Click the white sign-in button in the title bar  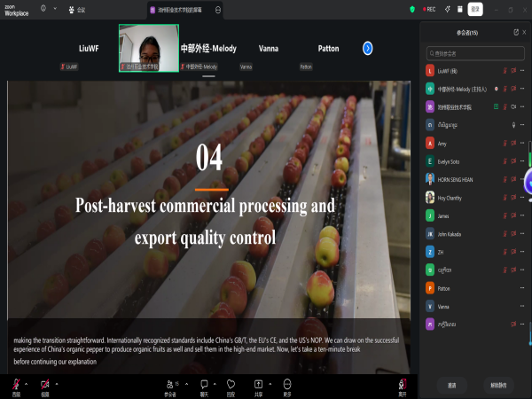pos(475,9)
